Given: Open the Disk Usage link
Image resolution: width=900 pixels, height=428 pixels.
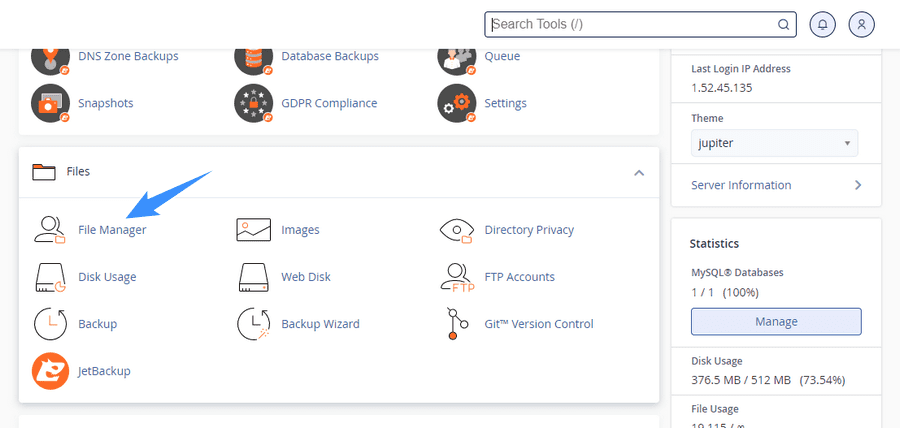Looking at the screenshot, I should coord(107,277).
